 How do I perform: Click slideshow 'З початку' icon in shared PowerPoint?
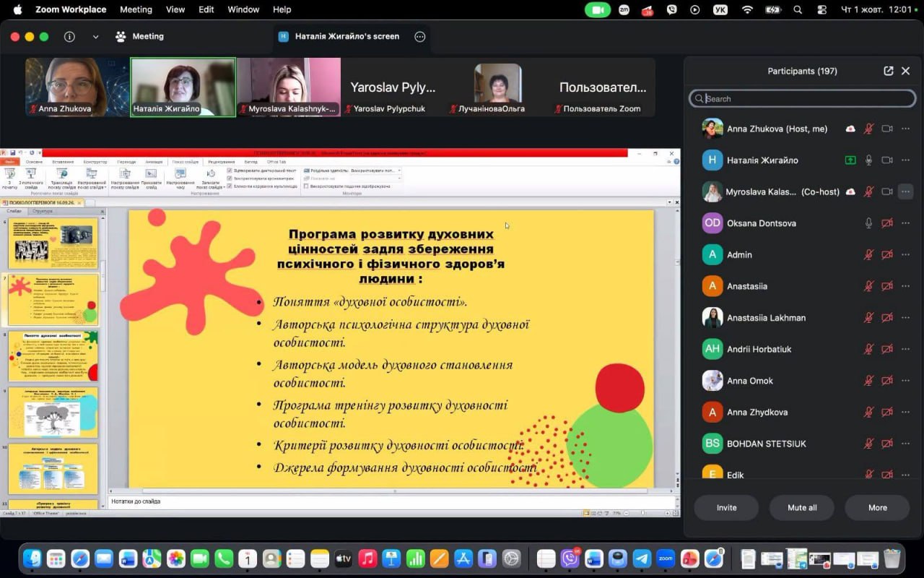(x=9, y=178)
